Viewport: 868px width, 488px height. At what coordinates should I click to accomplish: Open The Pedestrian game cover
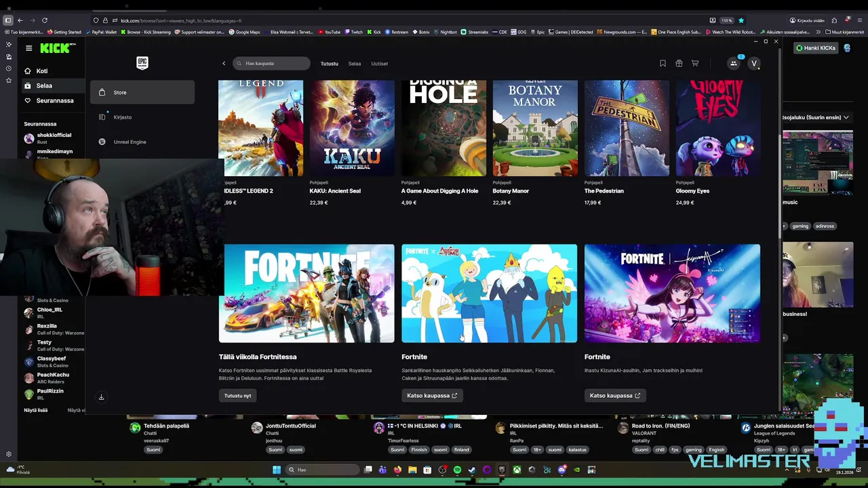(627, 128)
